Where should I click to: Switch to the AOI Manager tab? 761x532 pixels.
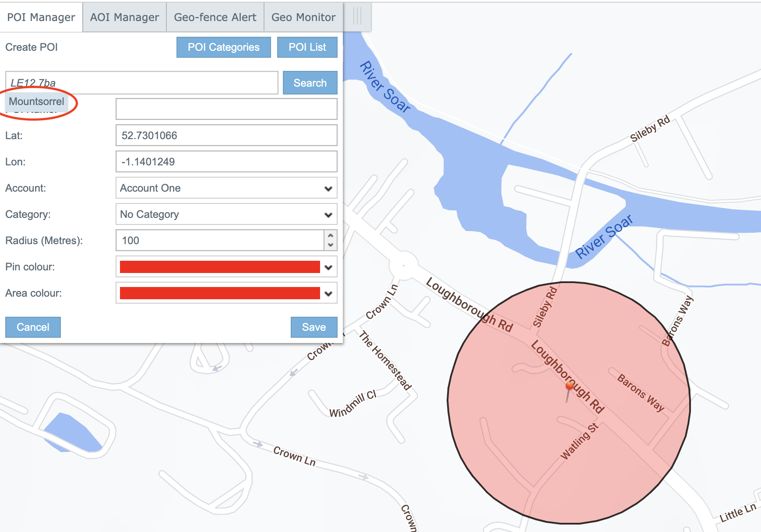point(124,17)
